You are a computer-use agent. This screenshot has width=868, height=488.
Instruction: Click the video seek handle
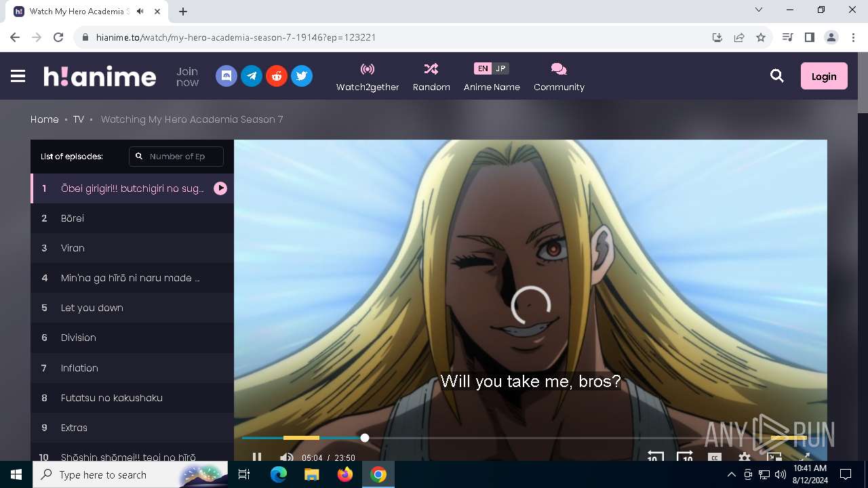(x=365, y=438)
